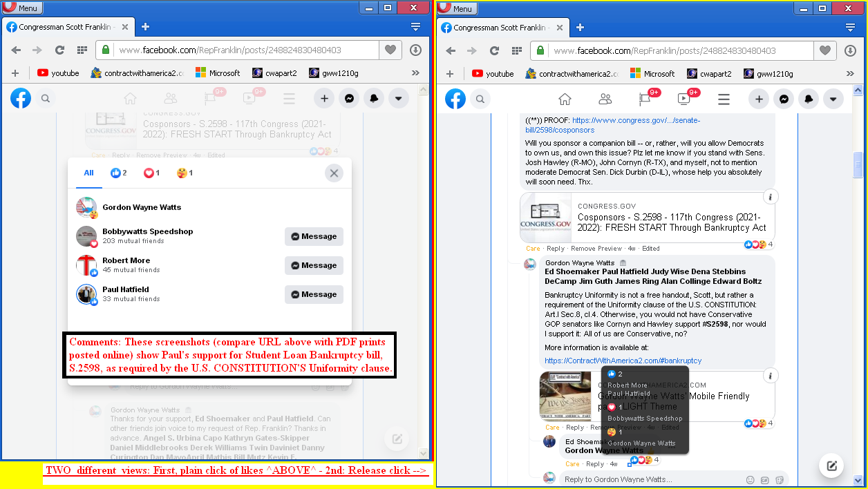Go back in right browser window
The height and width of the screenshot is (489, 868).
[x=451, y=50]
